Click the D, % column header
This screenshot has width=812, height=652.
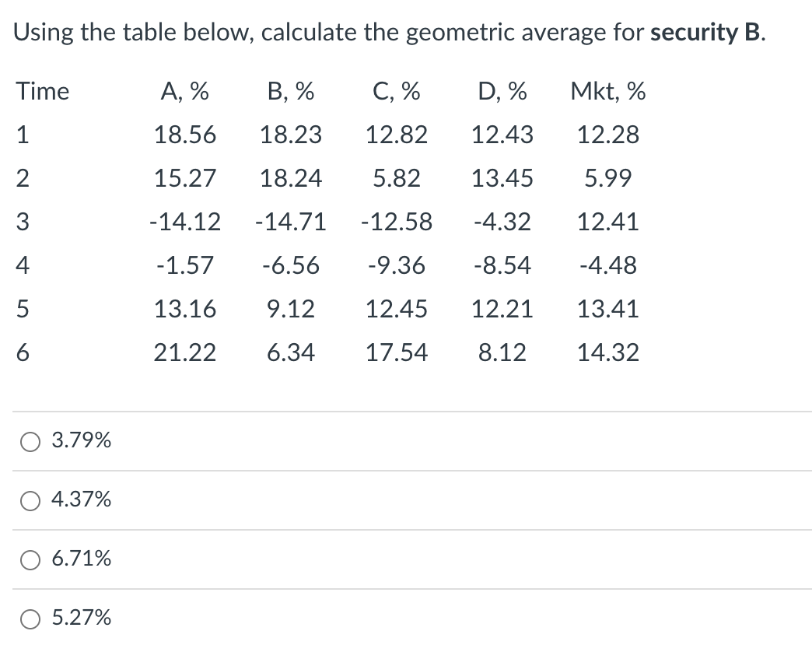(x=501, y=91)
